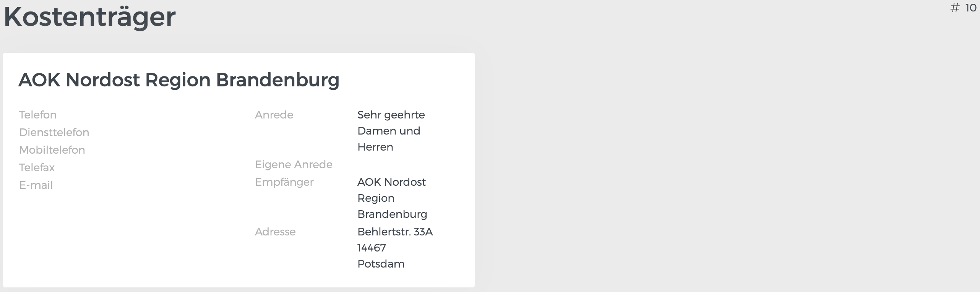The height and width of the screenshot is (292, 980).
Task: Select the Empfänger value AOK Nordost Region Brandenburg
Action: pos(392,198)
